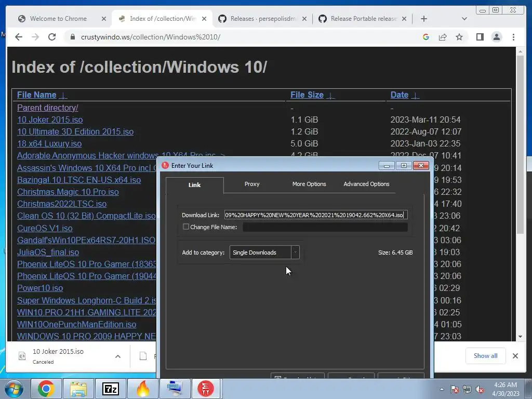This screenshot has height=399, width=532.
Task: Select the Link tab in dialog
Action: tap(194, 185)
